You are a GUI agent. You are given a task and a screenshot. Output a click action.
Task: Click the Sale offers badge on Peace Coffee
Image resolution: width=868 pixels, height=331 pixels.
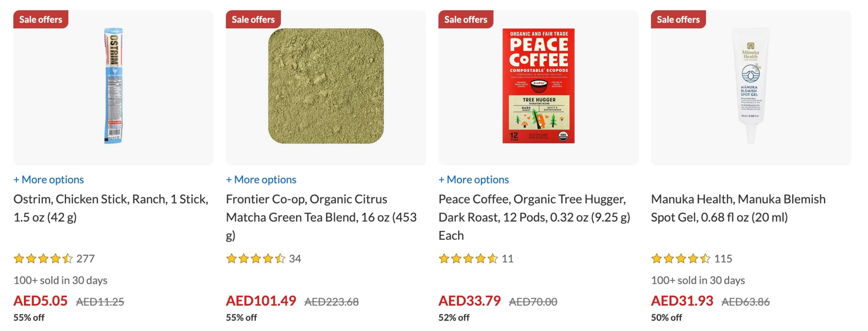(466, 20)
